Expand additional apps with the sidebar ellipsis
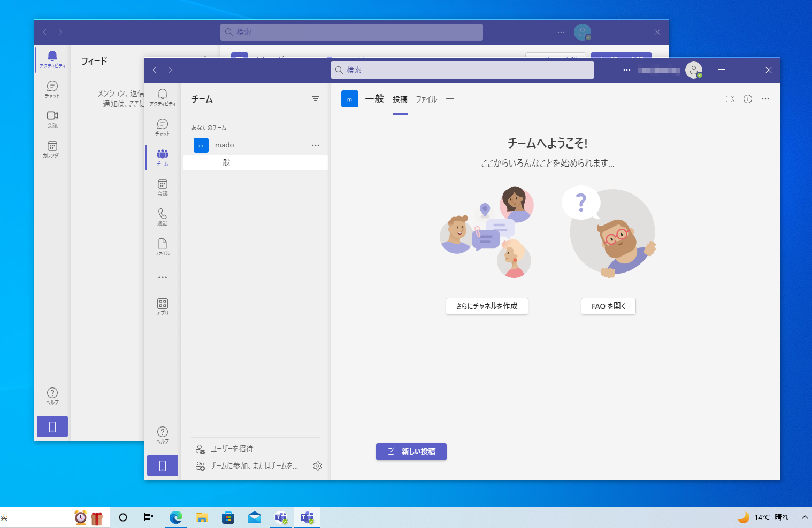812x528 pixels. click(x=162, y=277)
